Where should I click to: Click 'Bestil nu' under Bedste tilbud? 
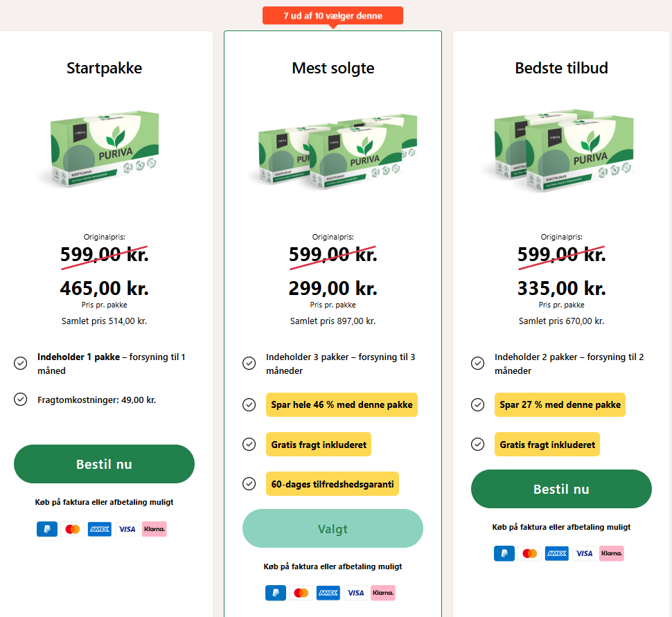[560, 489]
